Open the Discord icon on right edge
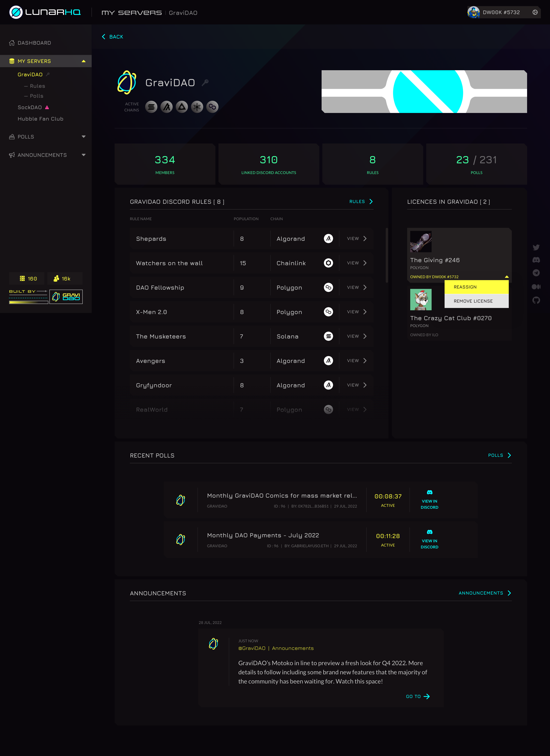The height and width of the screenshot is (756, 550). click(x=536, y=260)
